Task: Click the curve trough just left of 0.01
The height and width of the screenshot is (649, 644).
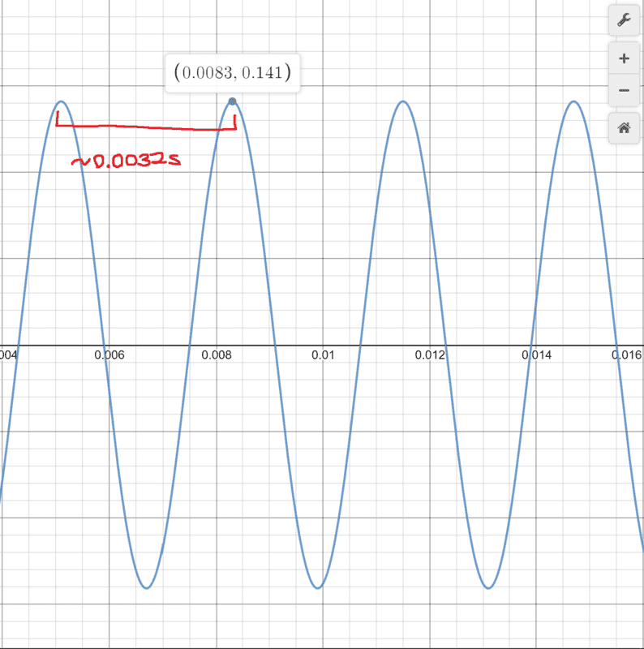Action: [318, 587]
